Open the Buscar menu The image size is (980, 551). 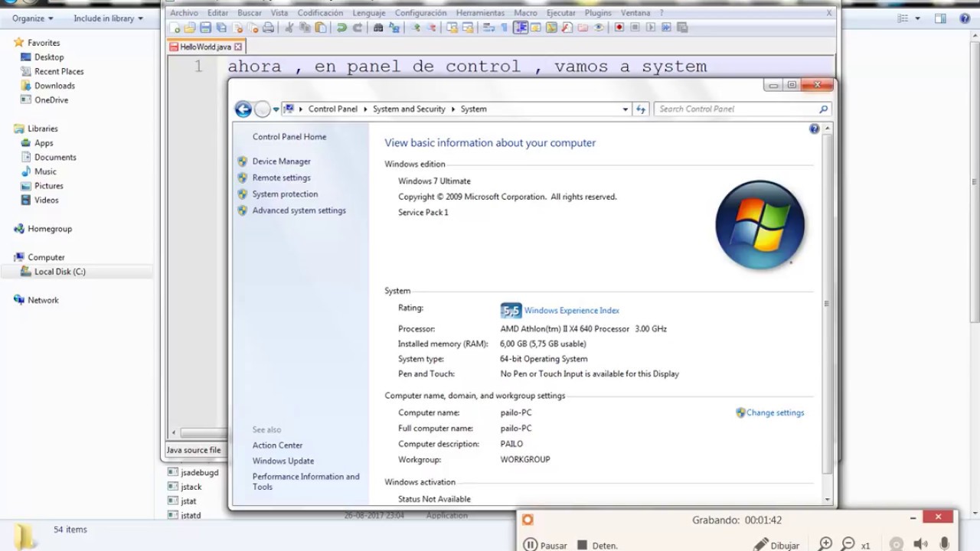click(250, 13)
